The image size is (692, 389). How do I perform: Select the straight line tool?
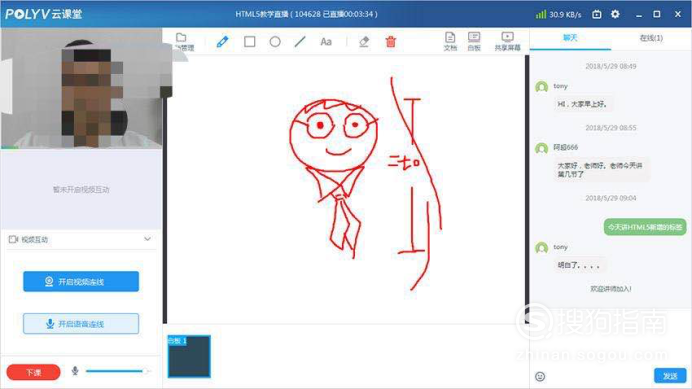click(300, 42)
